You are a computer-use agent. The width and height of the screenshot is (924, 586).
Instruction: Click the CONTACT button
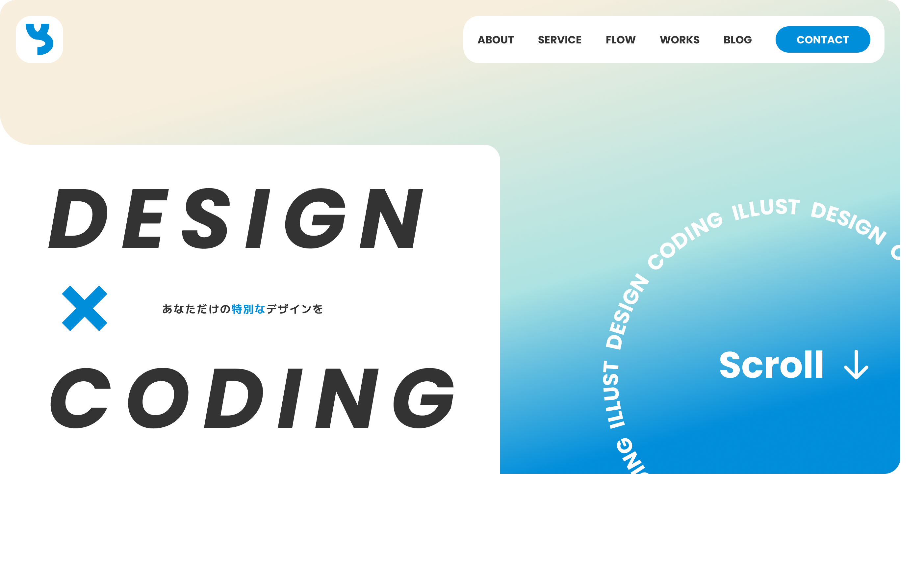coord(822,40)
